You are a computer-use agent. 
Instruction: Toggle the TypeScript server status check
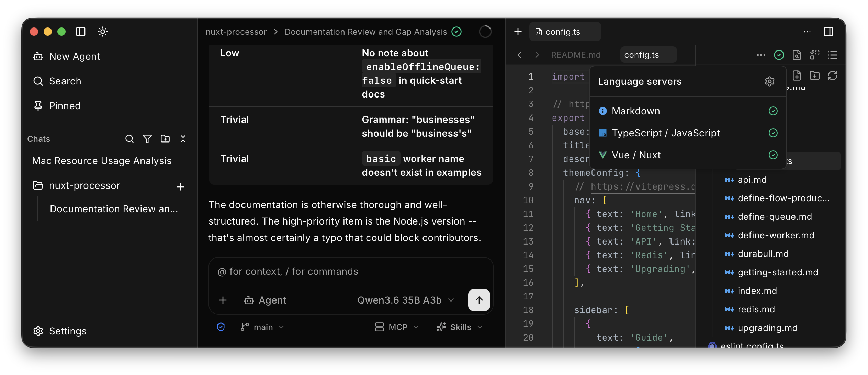tap(773, 133)
